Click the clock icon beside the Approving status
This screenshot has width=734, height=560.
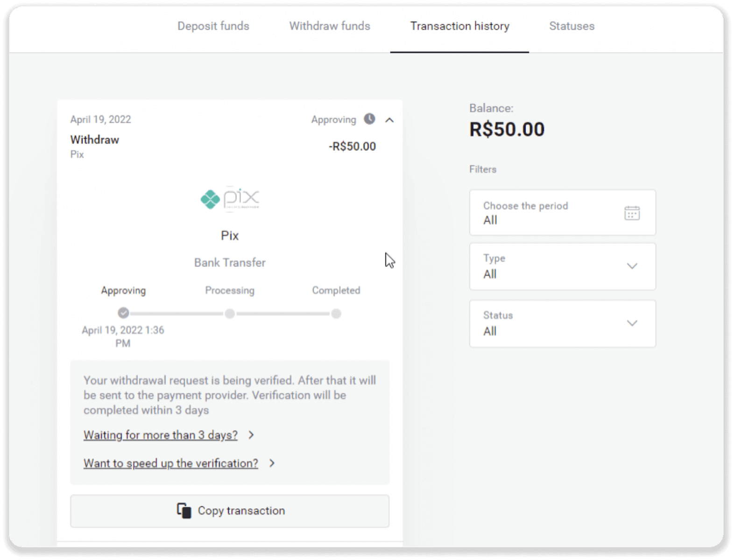point(369,119)
